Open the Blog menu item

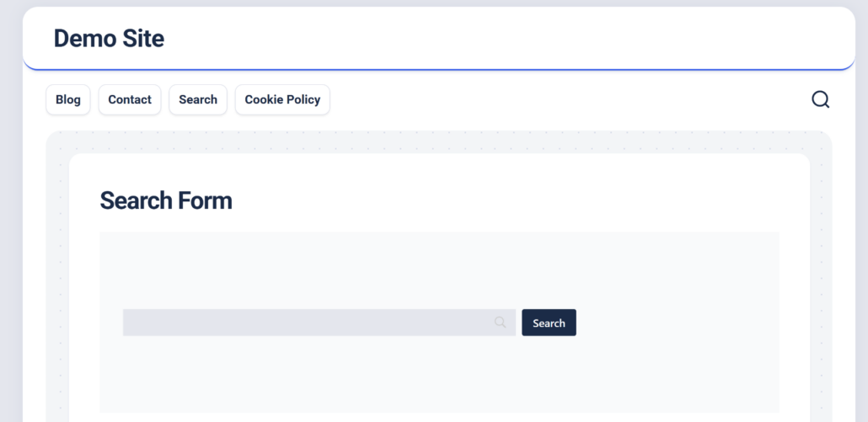click(x=68, y=99)
